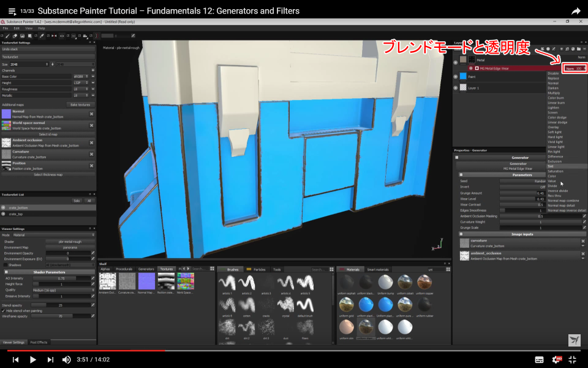Adjust the Grunge Amount slider
The image size is (588, 368).
click(522, 193)
